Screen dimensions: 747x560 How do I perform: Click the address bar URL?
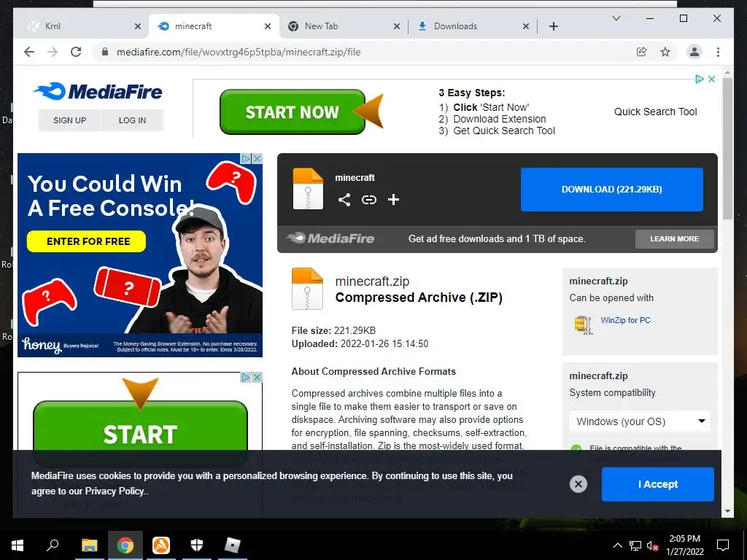tap(239, 52)
